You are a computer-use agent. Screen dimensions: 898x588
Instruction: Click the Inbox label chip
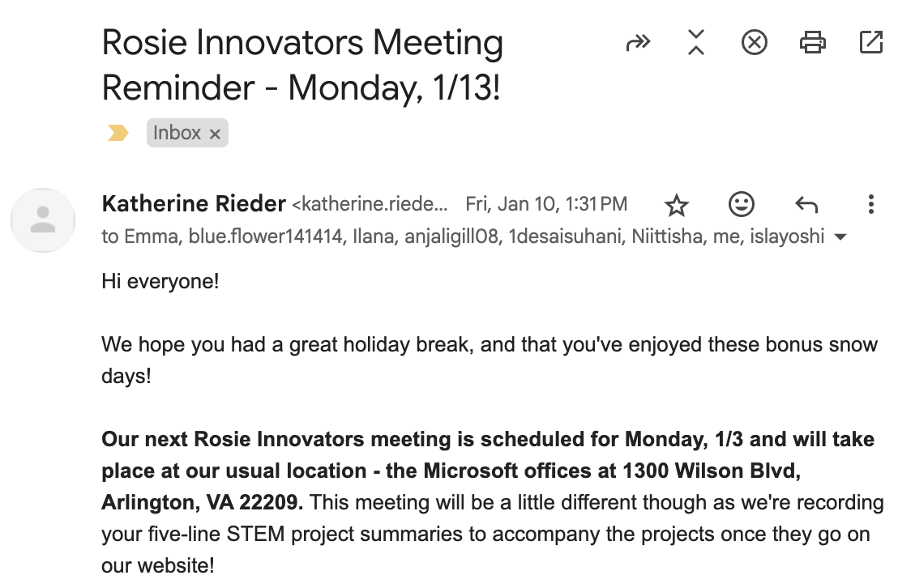pyautogui.click(x=177, y=133)
